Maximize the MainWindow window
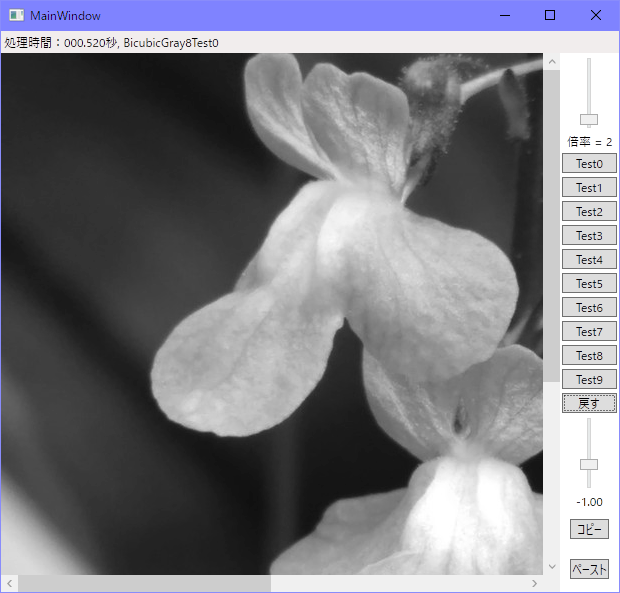The height and width of the screenshot is (593, 620). point(550,15)
